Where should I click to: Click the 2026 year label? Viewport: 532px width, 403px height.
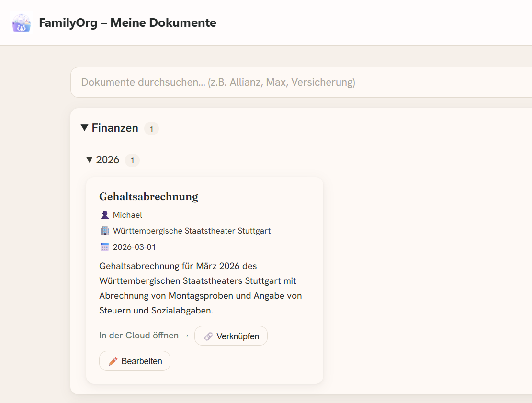coord(108,160)
